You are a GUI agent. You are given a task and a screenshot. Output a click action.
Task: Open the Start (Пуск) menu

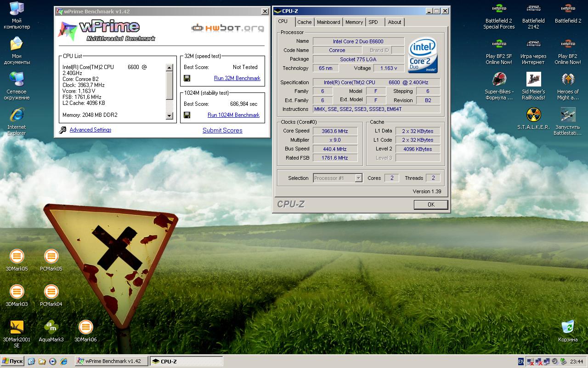point(12,362)
